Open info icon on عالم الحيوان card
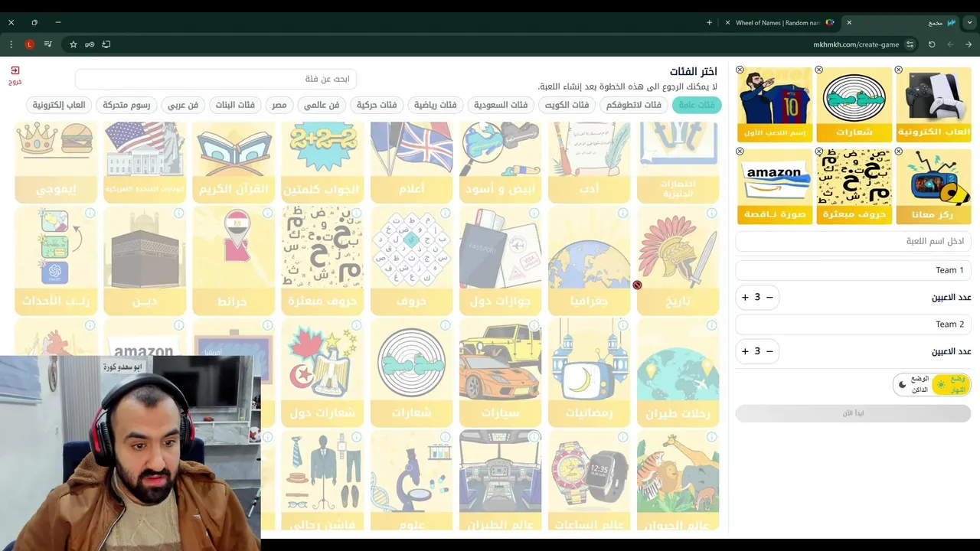The image size is (980, 551). click(x=712, y=437)
